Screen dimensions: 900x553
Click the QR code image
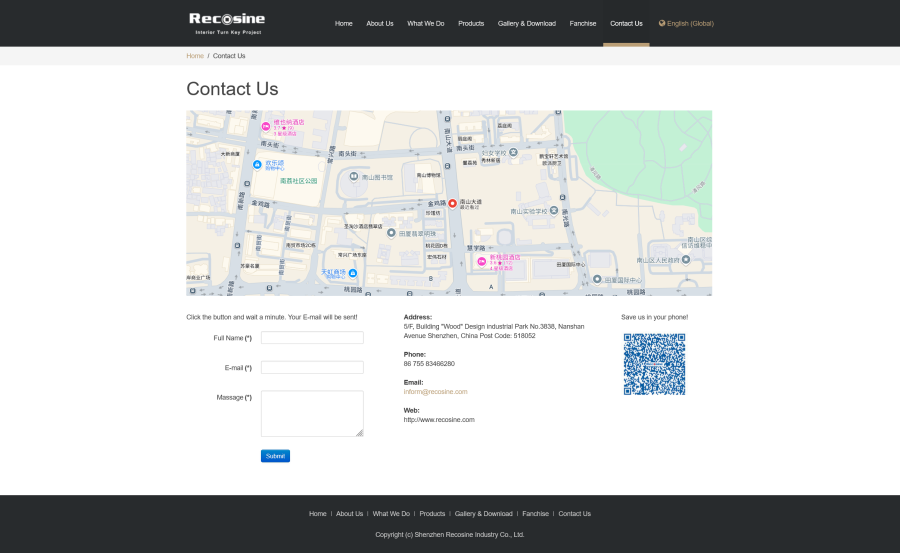[x=654, y=364]
